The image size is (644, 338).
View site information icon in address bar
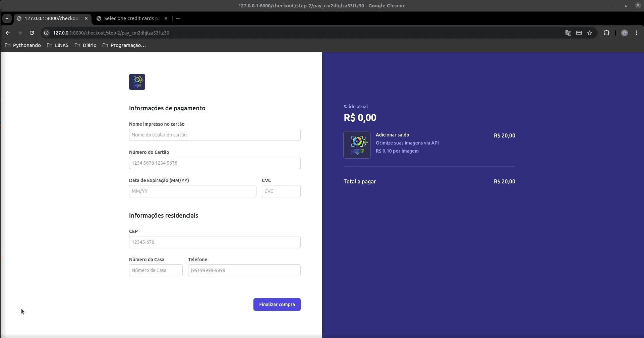point(47,33)
